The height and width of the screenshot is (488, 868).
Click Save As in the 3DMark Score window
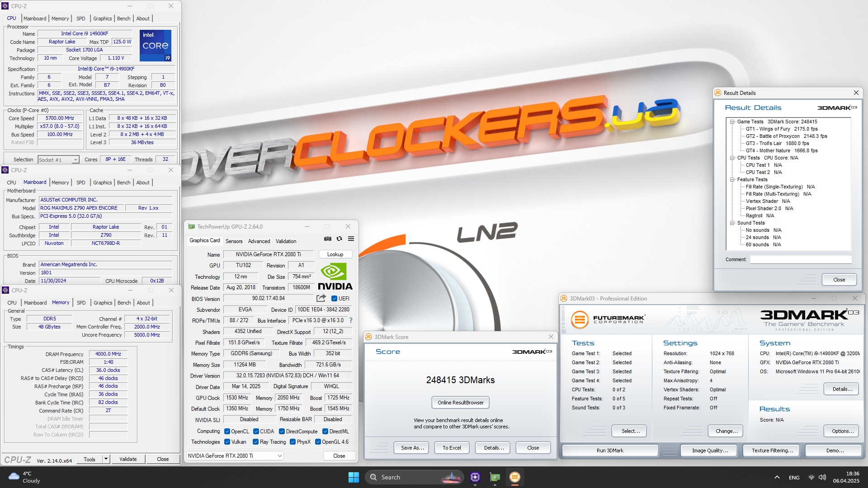(412, 448)
